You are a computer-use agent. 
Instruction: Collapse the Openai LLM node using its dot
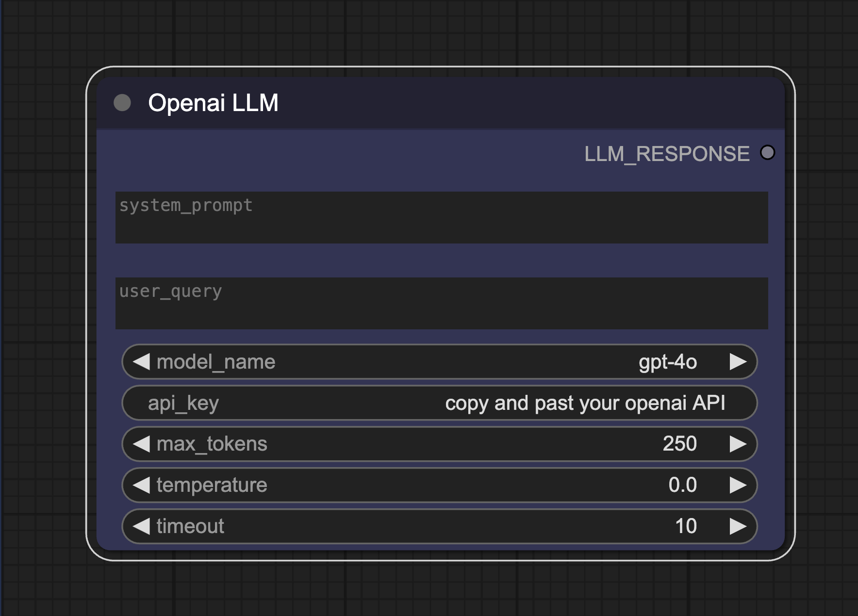[x=122, y=103]
